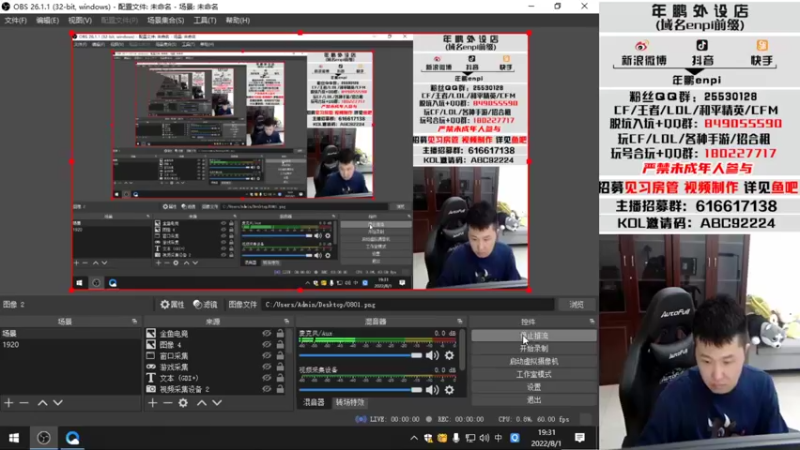Move scene up with the up arrow

tap(42, 403)
